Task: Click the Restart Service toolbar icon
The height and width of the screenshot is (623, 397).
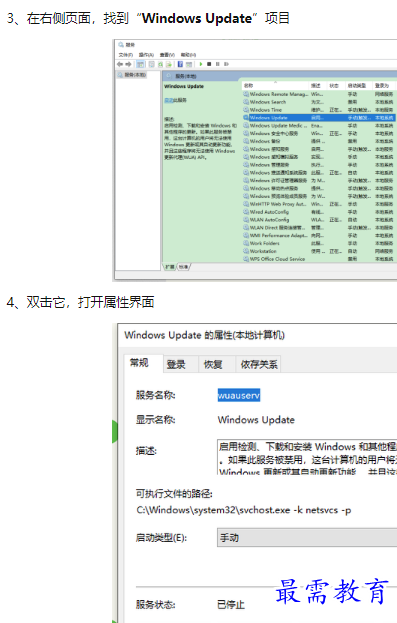Action: tap(226, 64)
